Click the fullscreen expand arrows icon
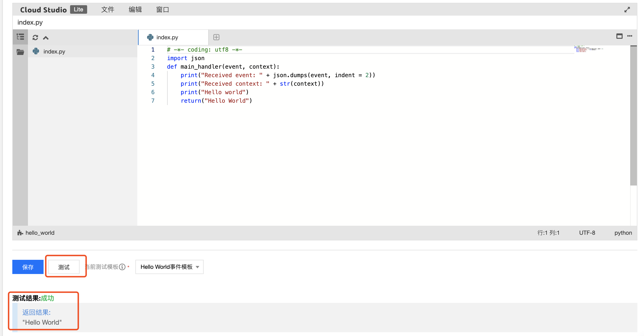The height and width of the screenshot is (336, 644). (x=627, y=9)
